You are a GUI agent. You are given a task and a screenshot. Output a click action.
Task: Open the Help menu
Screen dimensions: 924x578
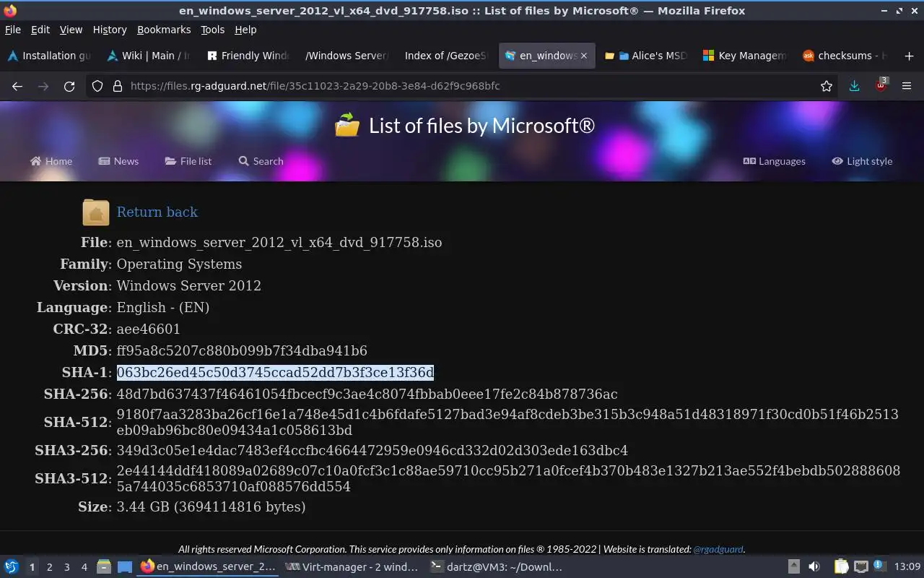[x=245, y=30]
